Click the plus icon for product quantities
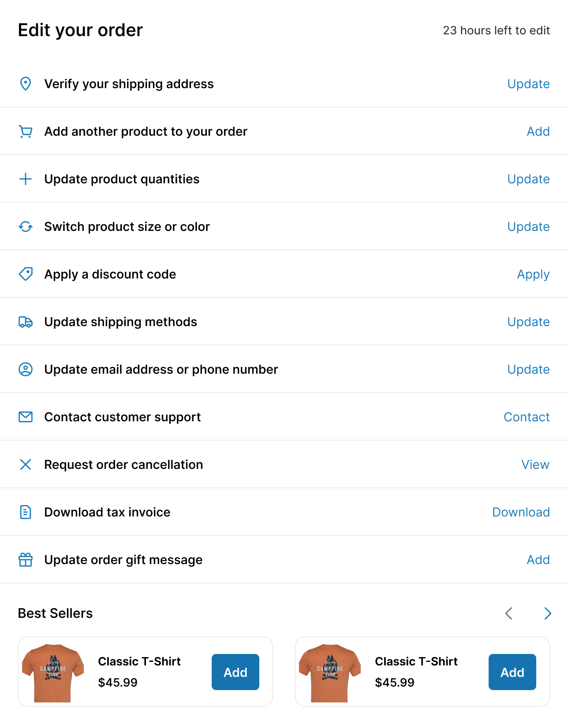 (26, 179)
